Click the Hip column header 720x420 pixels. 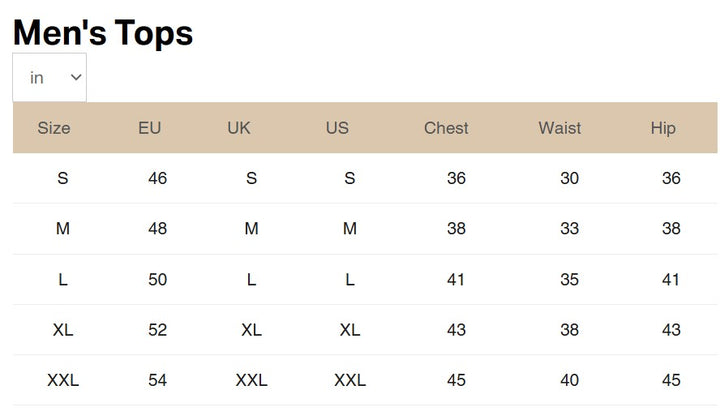pyautogui.click(x=663, y=128)
